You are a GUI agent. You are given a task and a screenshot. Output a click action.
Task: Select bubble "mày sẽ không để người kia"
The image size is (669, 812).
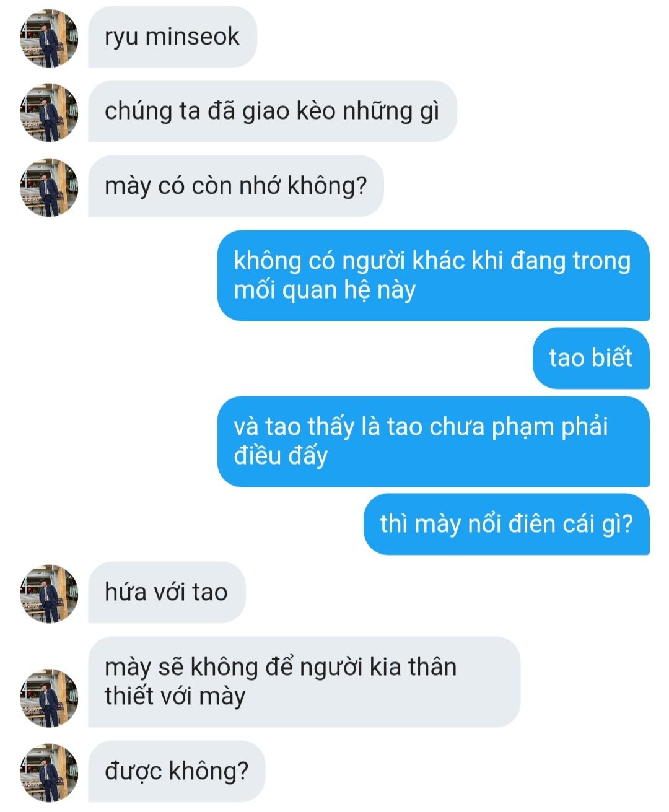click(304, 682)
